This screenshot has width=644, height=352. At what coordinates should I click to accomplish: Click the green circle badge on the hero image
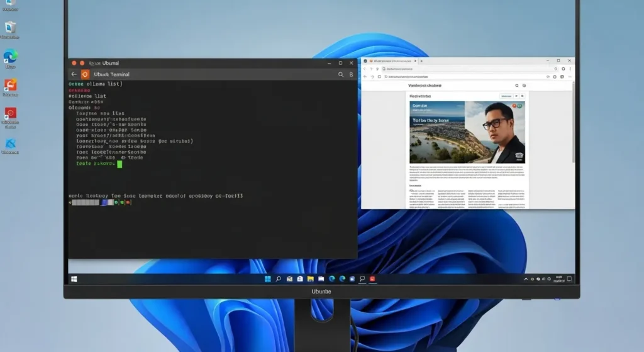pos(519,106)
